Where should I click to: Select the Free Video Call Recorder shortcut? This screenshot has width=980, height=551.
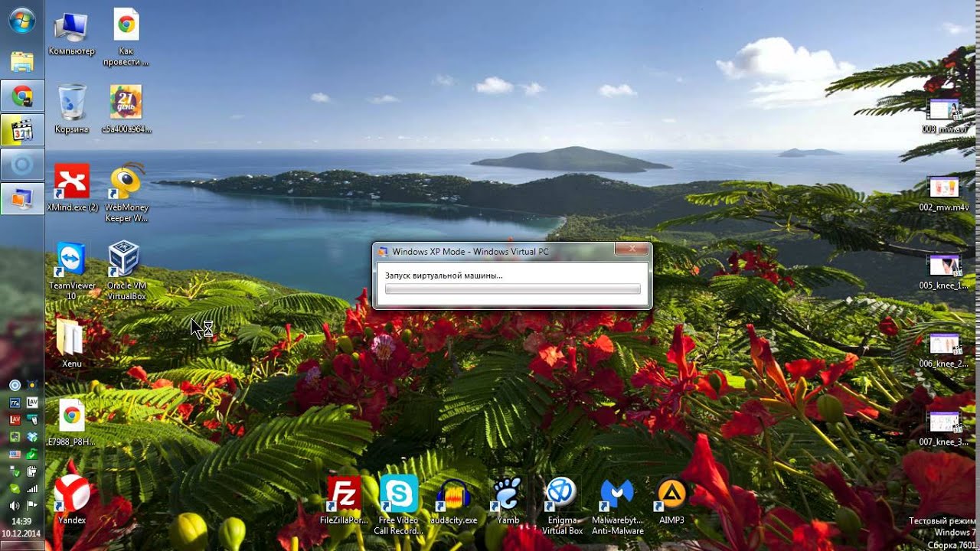(x=398, y=505)
